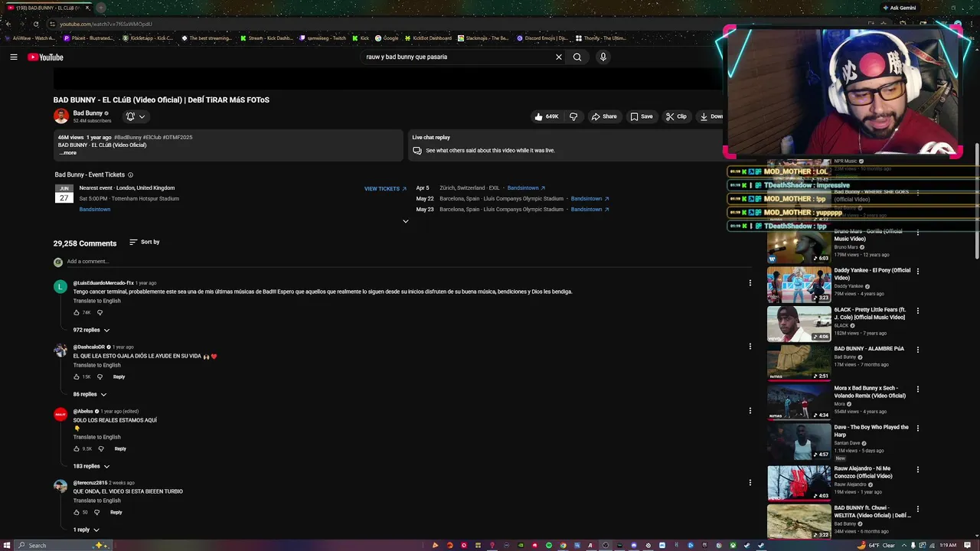
Task: Like DashcaloDR's comment with 15K likes
Action: coord(77,377)
